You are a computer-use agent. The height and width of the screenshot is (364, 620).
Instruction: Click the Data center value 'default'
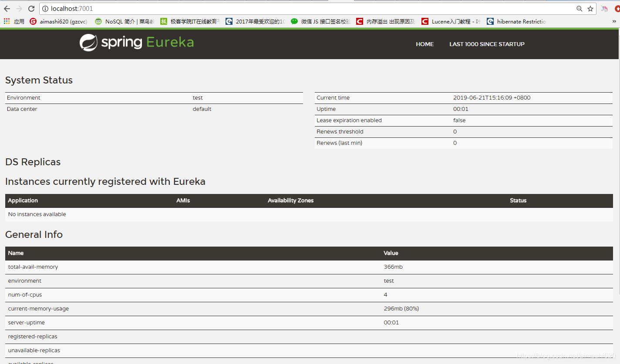coord(202,109)
